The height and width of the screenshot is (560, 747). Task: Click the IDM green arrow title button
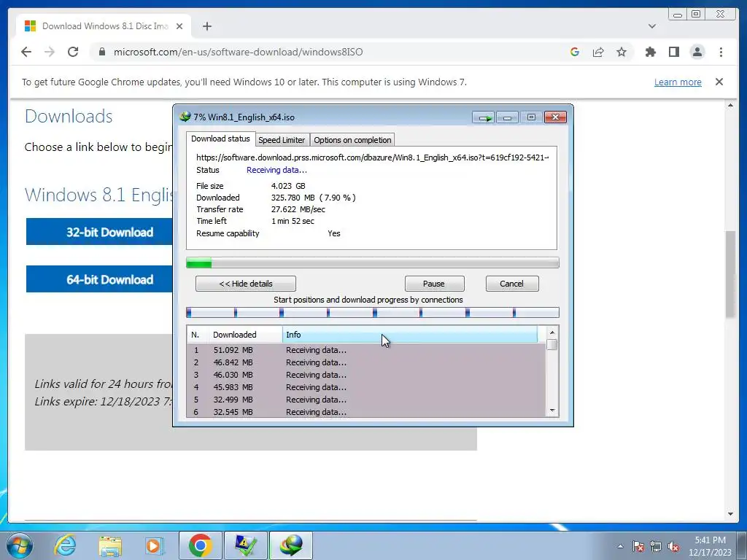point(484,117)
